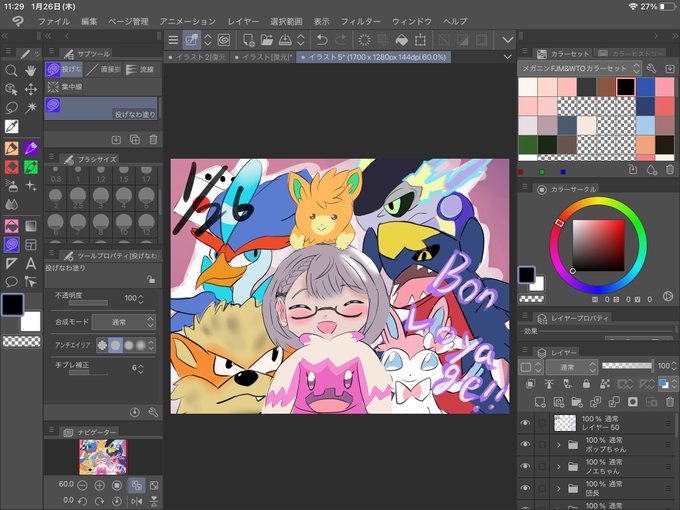
Task: Open the canvas tab list chevron
Action: (507, 57)
